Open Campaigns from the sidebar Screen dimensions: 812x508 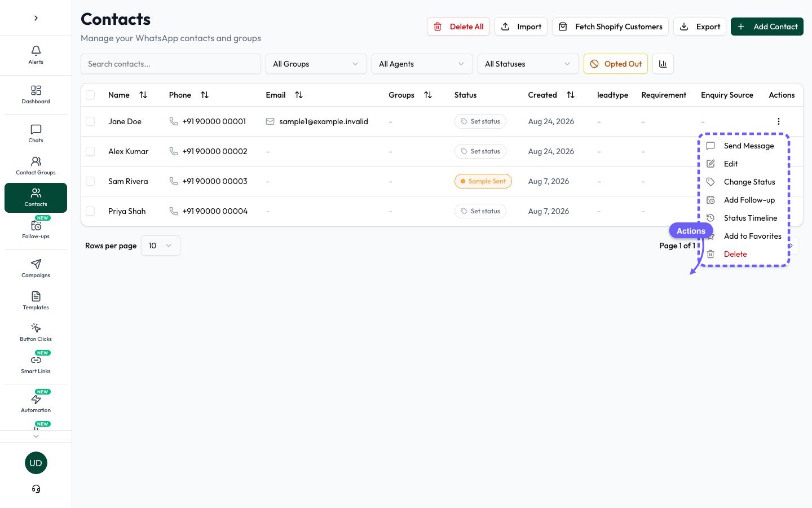36,269
